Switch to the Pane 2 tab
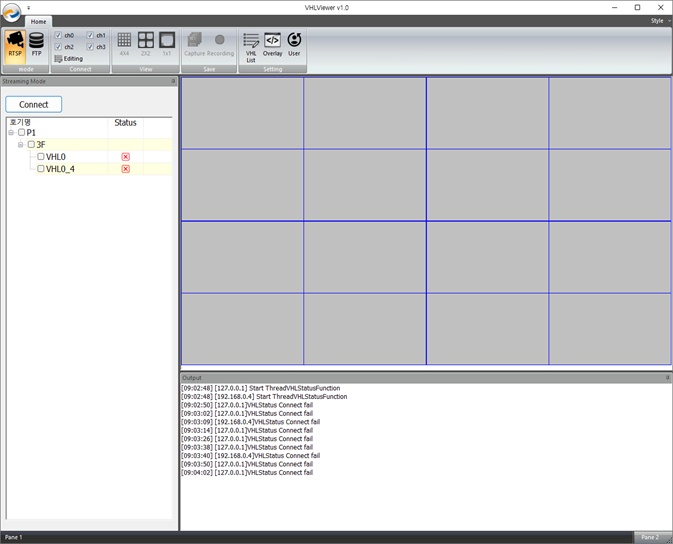Screen dimensions: 673x544 click(650, 537)
